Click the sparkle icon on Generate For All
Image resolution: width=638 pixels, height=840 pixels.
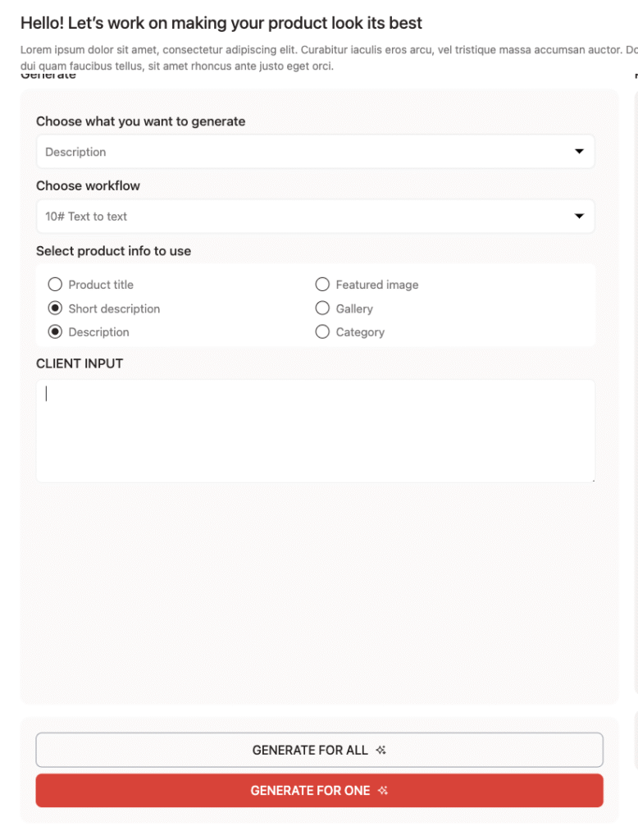[x=381, y=750]
